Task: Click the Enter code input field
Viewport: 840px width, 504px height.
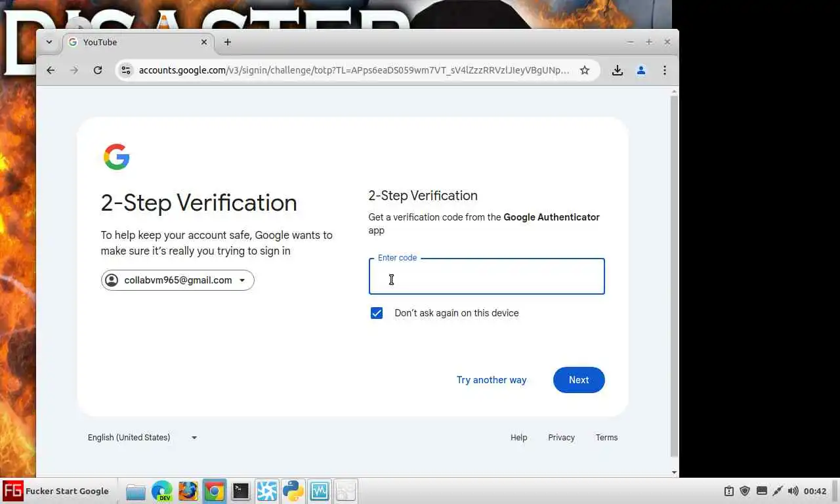Action: click(486, 276)
